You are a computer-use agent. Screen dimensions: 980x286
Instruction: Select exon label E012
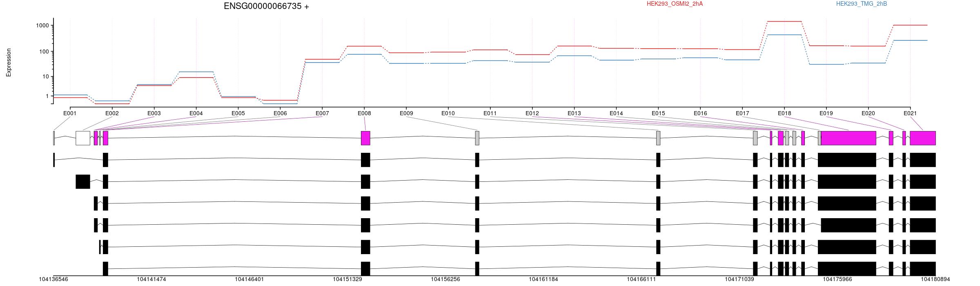click(532, 113)
